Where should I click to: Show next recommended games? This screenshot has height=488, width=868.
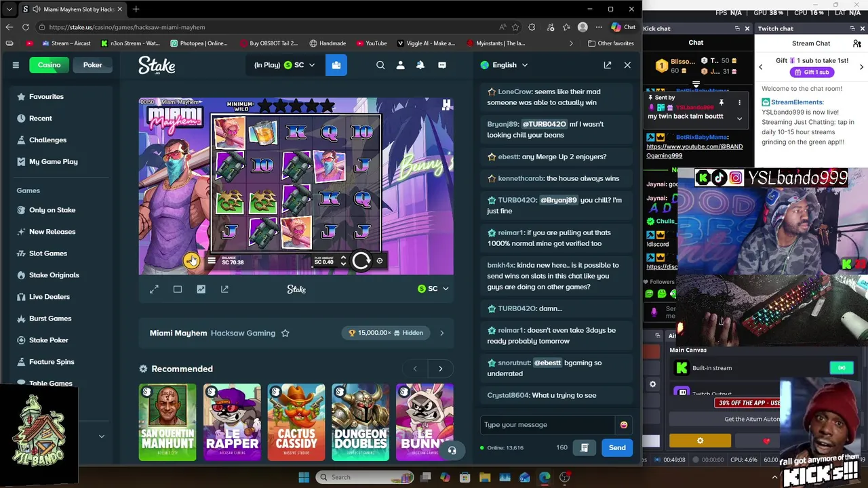point(440,369)
